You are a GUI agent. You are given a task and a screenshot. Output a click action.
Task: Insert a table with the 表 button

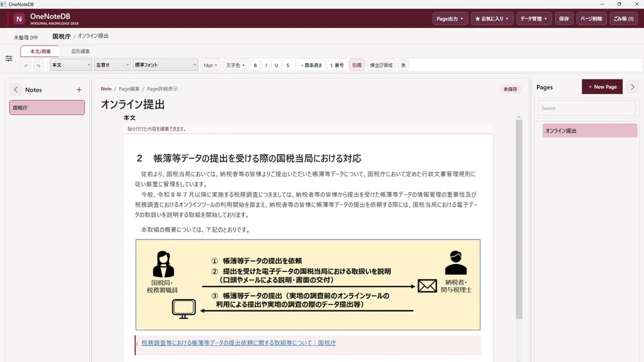click(x=404, y=65)
